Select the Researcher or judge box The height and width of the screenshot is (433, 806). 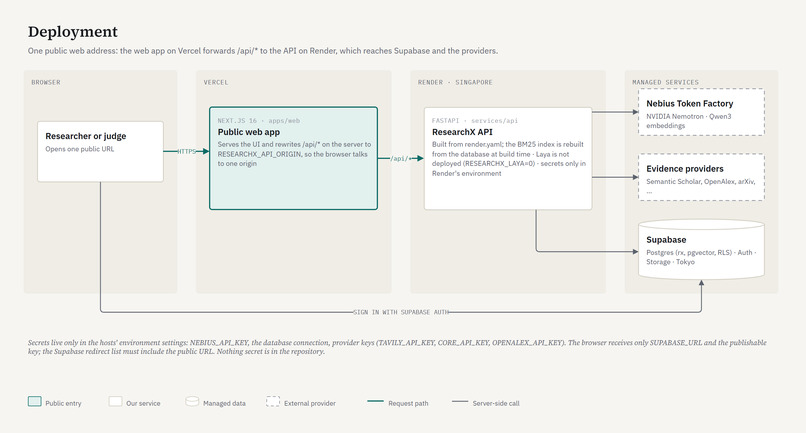[x=100, y=151]
